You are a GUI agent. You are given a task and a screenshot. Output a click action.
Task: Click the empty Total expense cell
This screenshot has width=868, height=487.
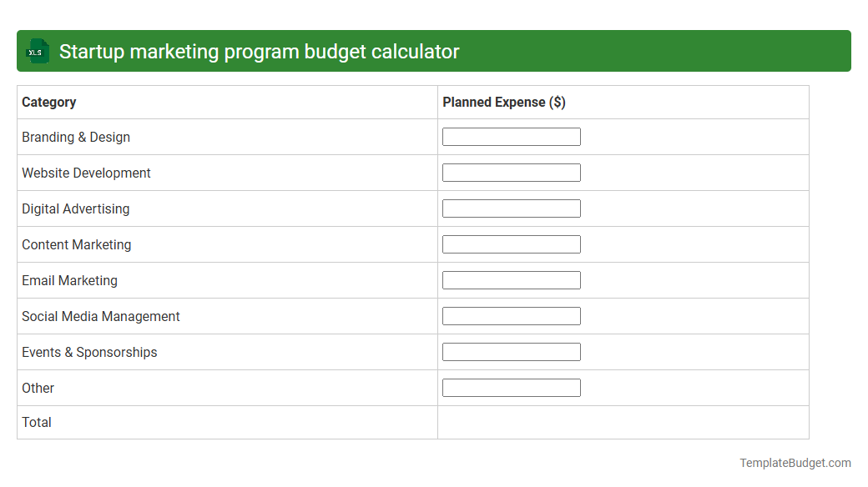(x=623, y=422)
